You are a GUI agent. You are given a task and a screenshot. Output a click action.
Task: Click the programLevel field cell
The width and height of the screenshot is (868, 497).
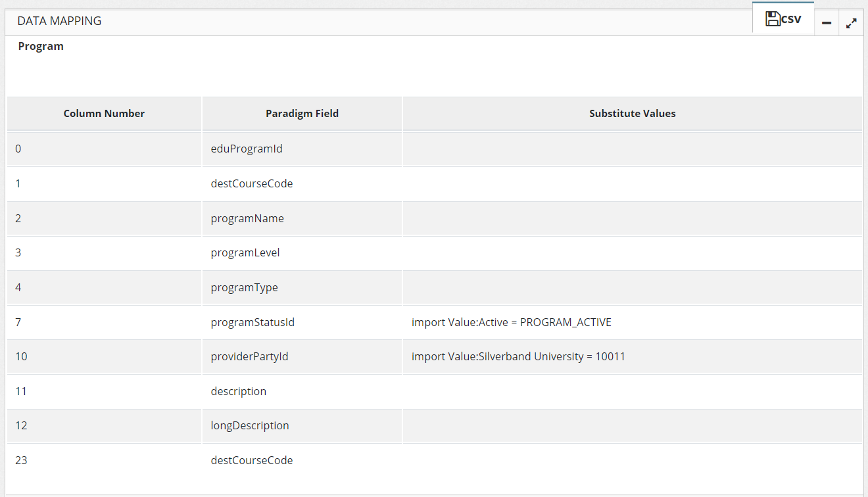(x=245, y=252)
